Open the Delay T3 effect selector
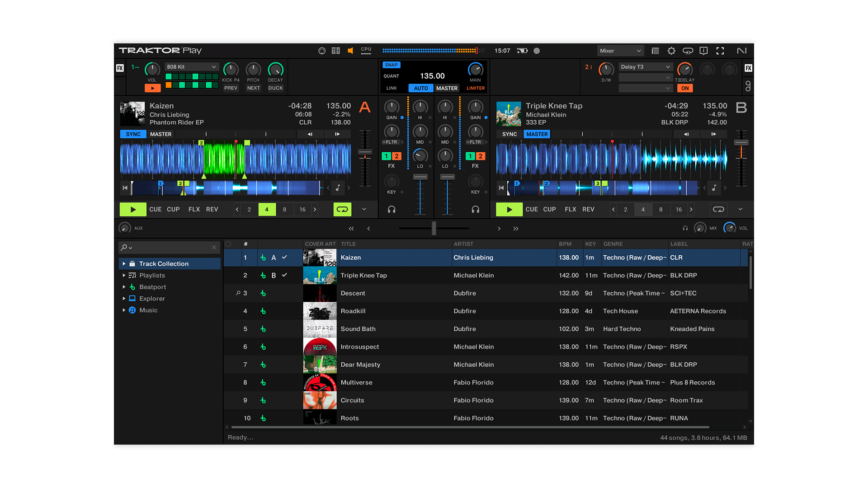Image resolution: width=868 pixels, height=488 pixels. pyautogui.click(x=646, y=66)
